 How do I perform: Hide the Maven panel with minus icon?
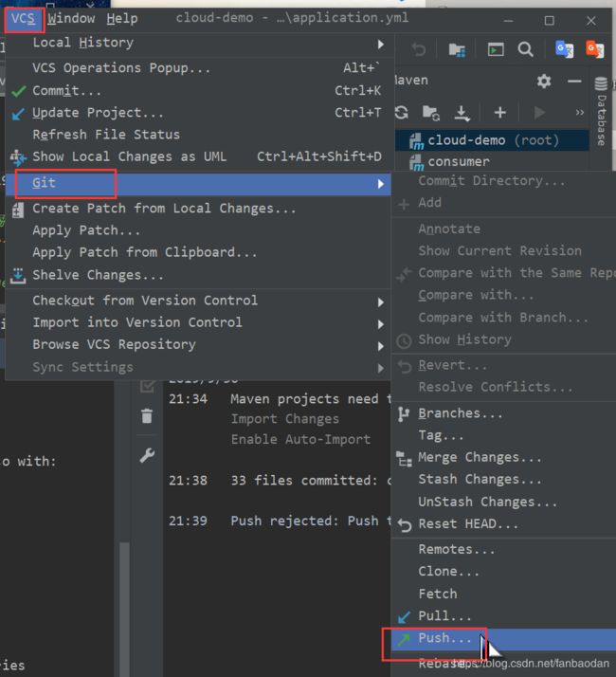[x=574, y=82]
